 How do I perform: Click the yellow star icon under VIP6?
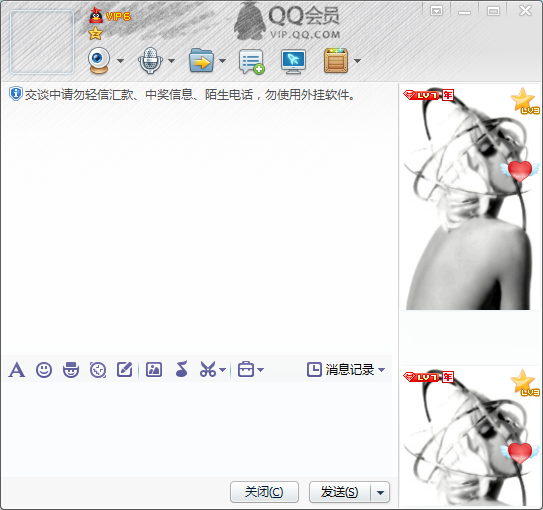[95, 34]
